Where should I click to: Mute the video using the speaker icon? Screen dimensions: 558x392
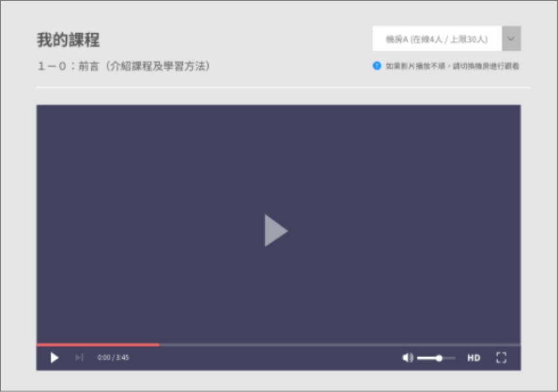pos(407,358)
